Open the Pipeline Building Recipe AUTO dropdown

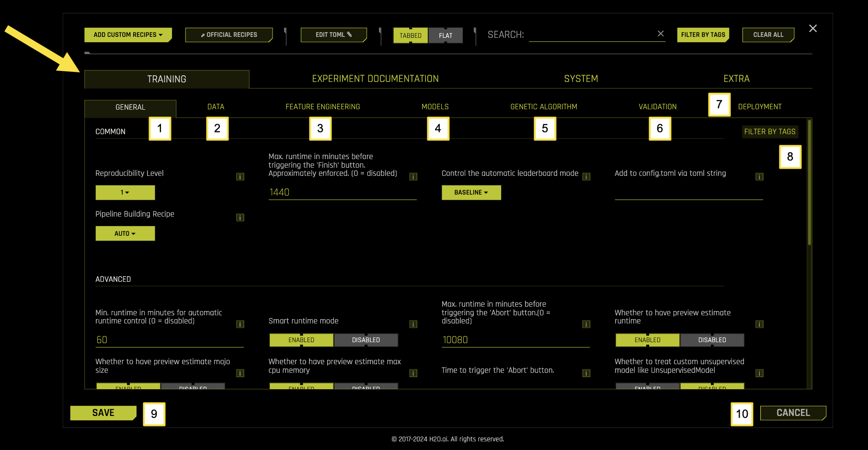125,233
